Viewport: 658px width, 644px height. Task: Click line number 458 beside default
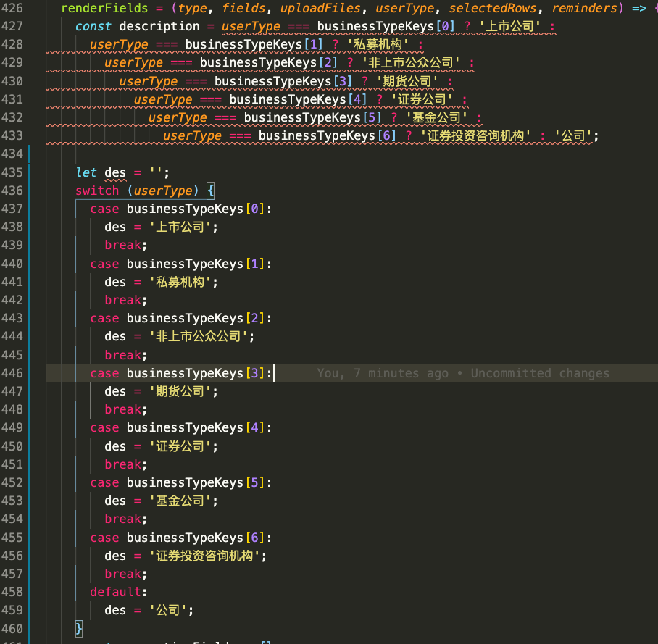point(12,592)
